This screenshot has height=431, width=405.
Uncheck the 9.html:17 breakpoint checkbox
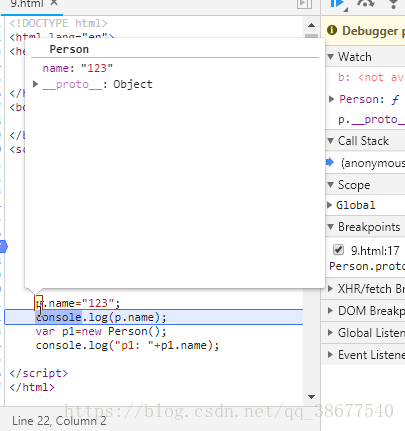click(x=338, y=249)
